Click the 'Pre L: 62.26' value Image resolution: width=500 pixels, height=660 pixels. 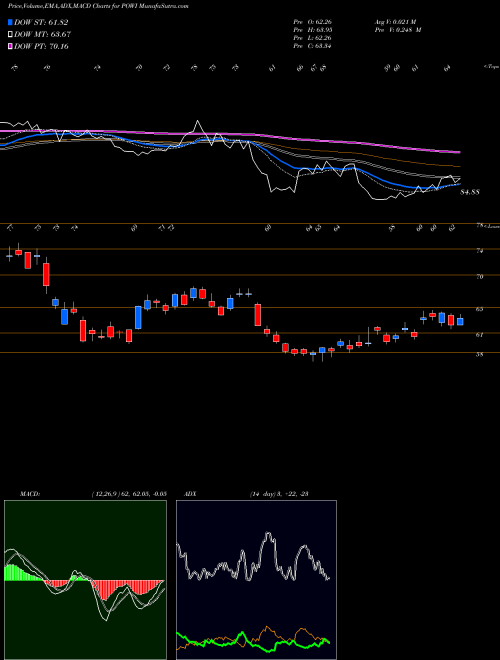click(313, 38)
